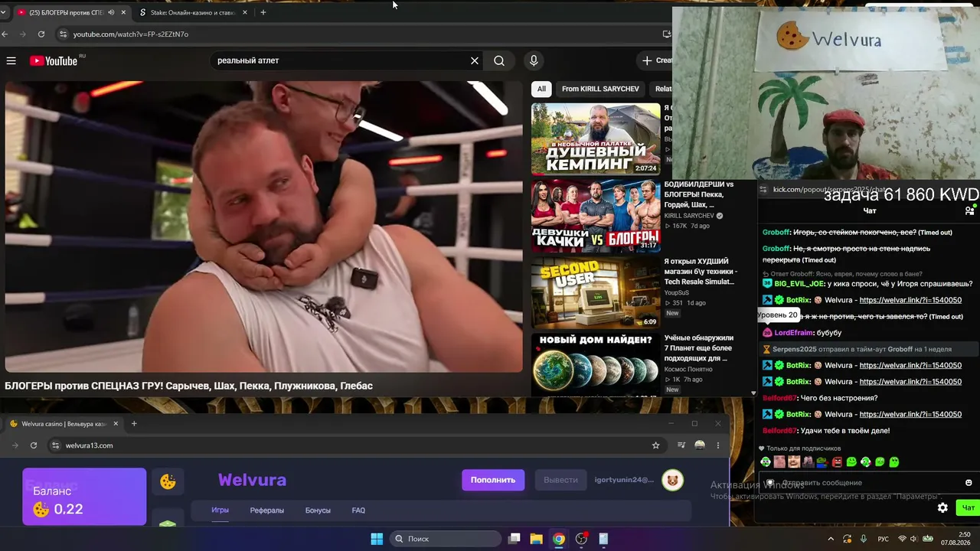The image size is (980, 551).
Task: Click the LordEfraim username in chat
Action: click(793, 333)
